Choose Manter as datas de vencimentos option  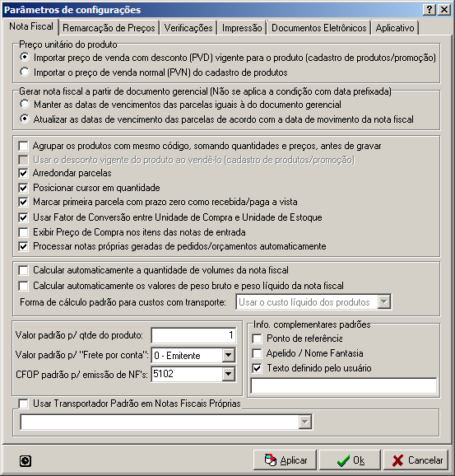tap(25, 104)
